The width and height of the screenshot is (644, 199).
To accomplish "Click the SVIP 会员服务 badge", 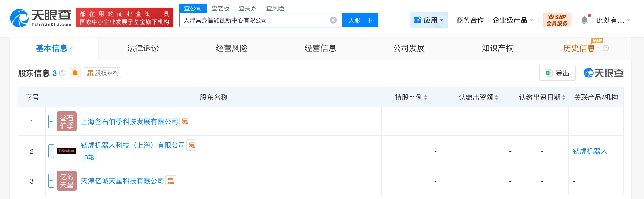I will click(x=557, y=20).
